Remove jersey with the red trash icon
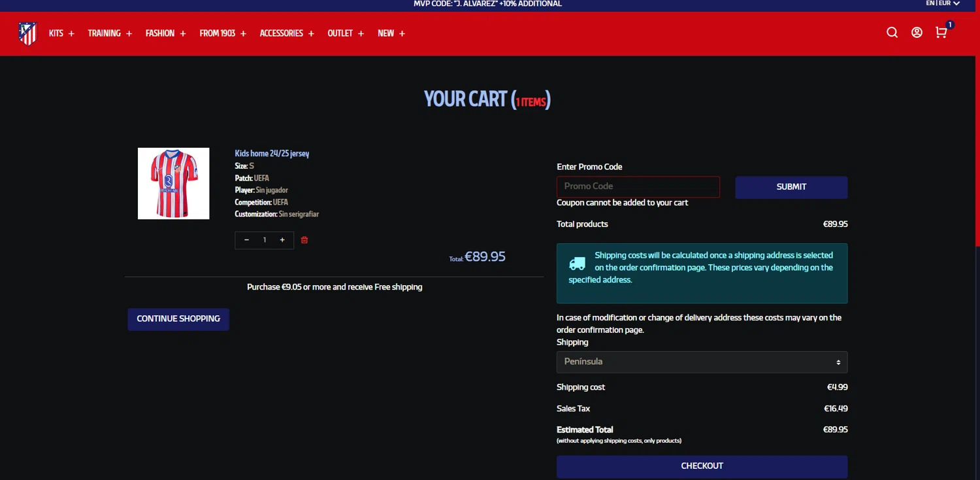Viewport: 980px width, 480px height. point(304,240)
